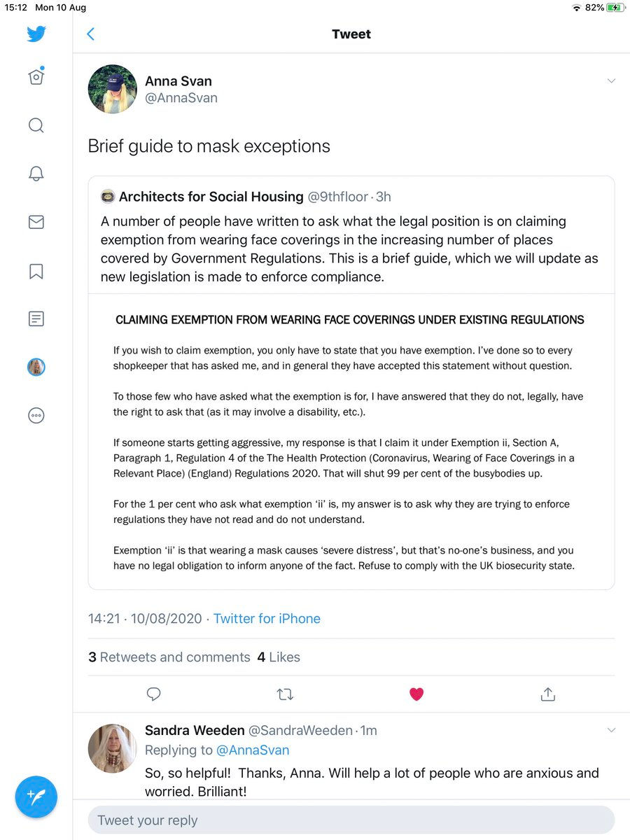
Task: Open Bookmarks icon in sidebar
Action: coord(36,271)
